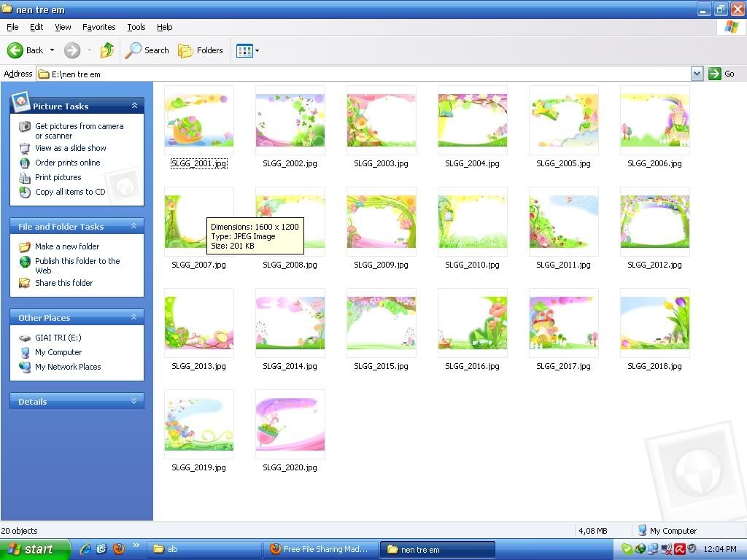Open the File menu
Screen dimensions: 747x560
pos(12,27)
